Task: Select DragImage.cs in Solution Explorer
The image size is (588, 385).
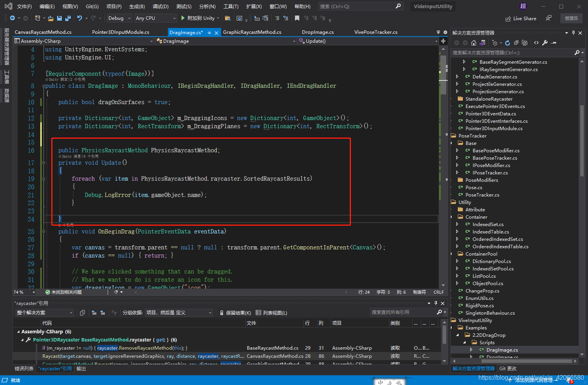Action: 502,350
